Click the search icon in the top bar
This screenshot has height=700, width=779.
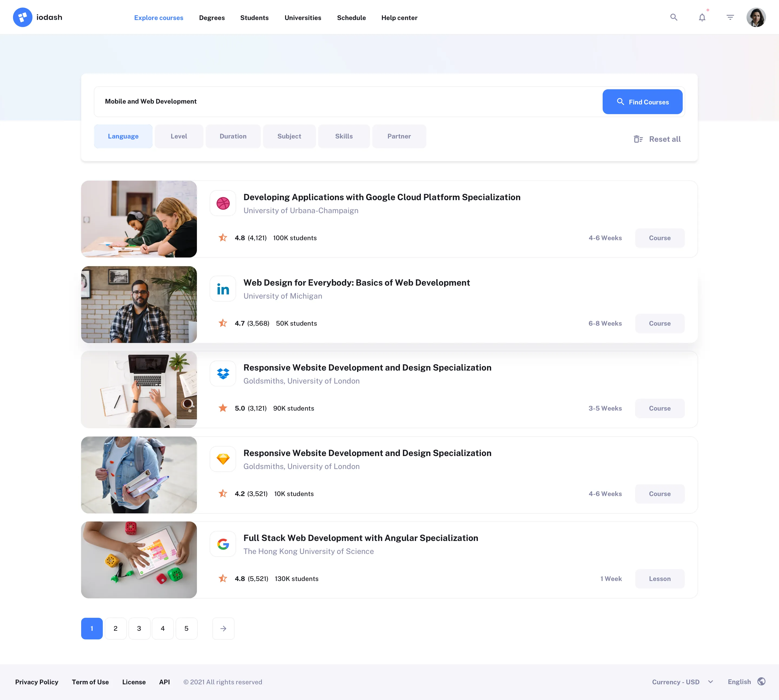tap(674, 17)
